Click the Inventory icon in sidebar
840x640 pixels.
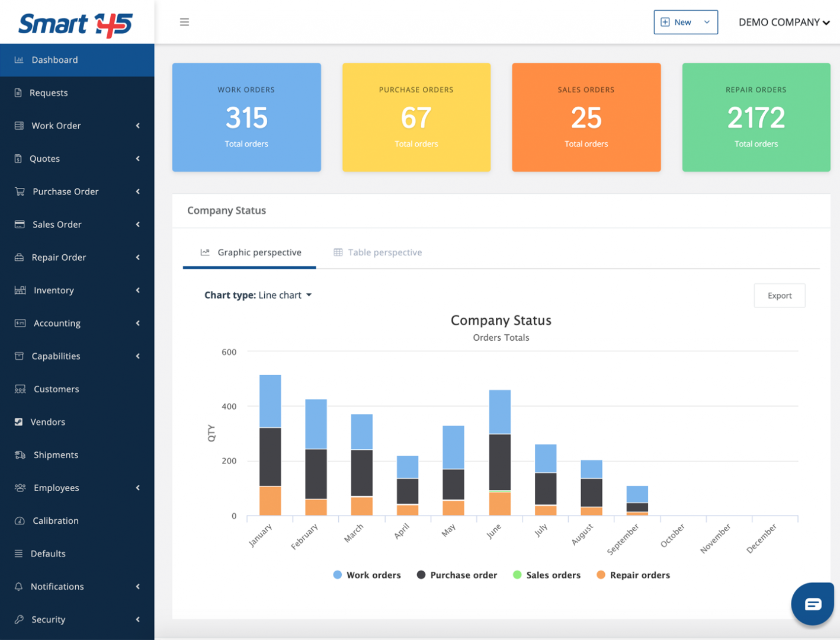point(18,290)
